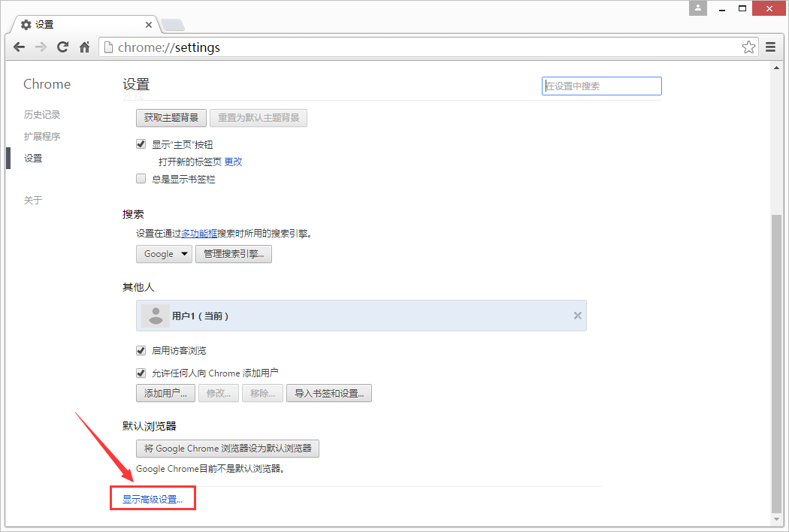
Task: Select the 用户1（当前）user row
Action: pyautogui.click(x=361, y=316)
